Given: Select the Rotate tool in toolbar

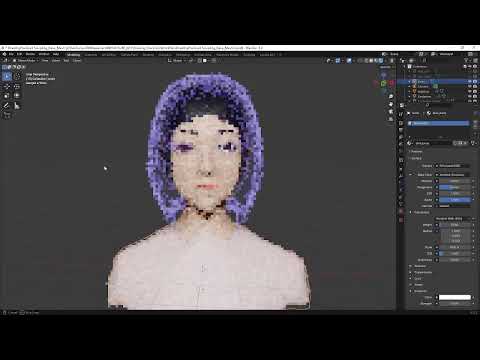Looking at the screenshot, I should (17, 86).
